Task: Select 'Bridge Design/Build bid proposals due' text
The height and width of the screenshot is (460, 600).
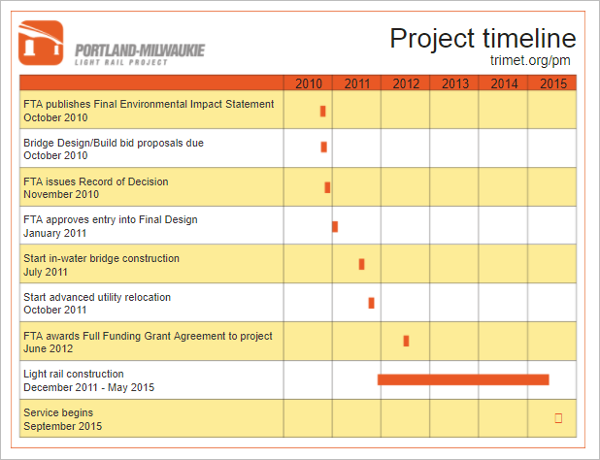Action: coord(113,143)
